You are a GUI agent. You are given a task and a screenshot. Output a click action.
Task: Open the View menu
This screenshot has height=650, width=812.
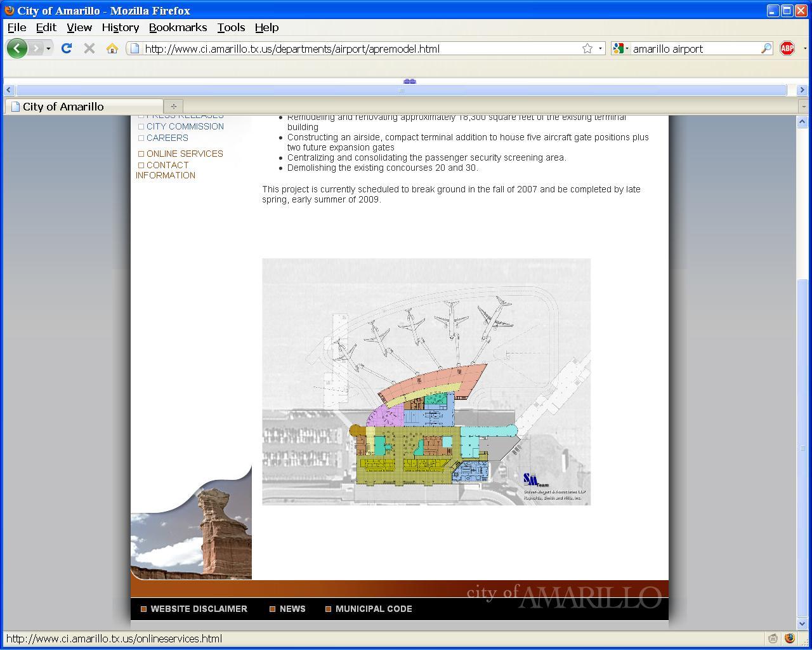(79, 27)
